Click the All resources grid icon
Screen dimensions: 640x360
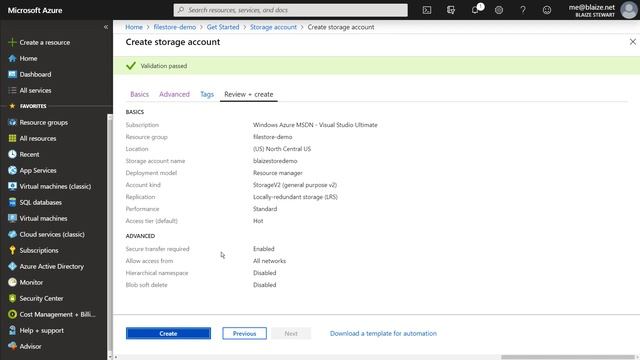12,138
